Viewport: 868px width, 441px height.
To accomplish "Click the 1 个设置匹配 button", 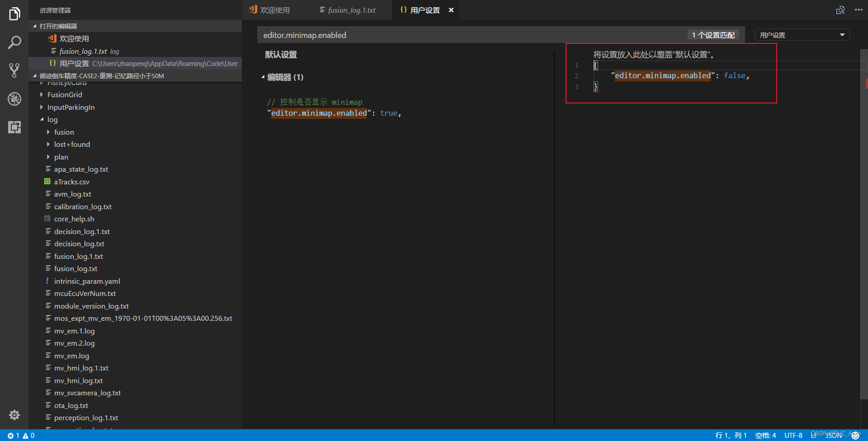I will pyautogui.click(x=713, y=34).
